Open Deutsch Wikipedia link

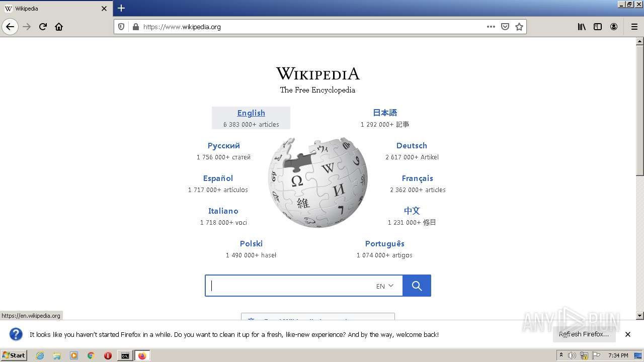click(x=412, y=146)
